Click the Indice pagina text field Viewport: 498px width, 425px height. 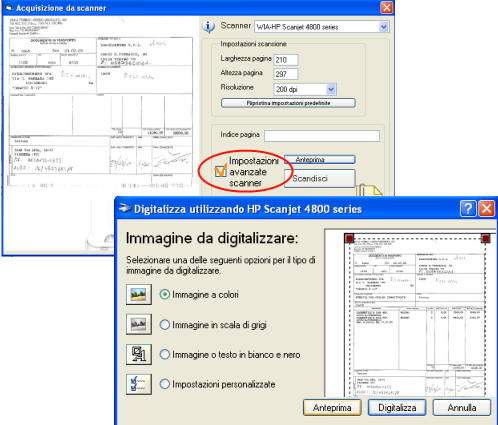322,136
